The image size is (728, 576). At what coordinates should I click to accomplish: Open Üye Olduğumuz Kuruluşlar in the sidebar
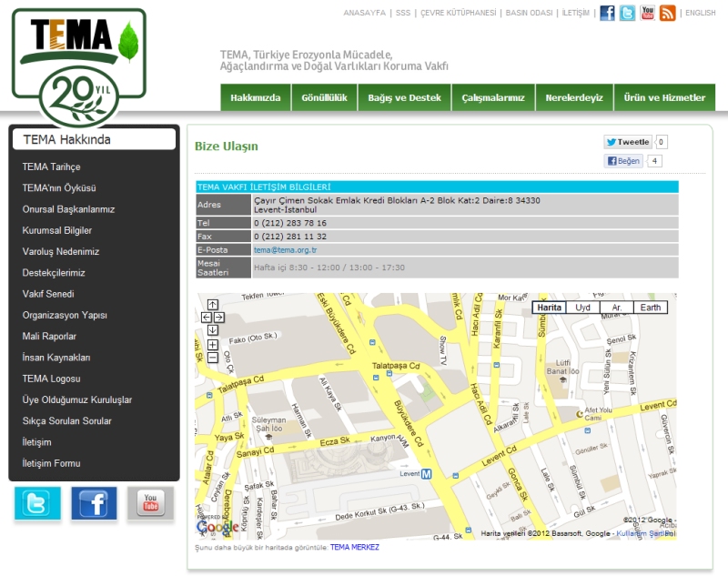[x=77, y=399]
